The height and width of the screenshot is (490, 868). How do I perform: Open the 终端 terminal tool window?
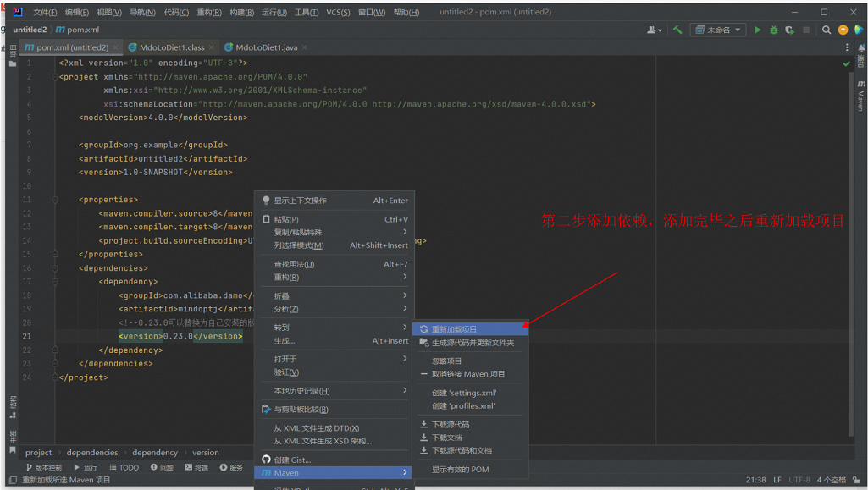198,468
